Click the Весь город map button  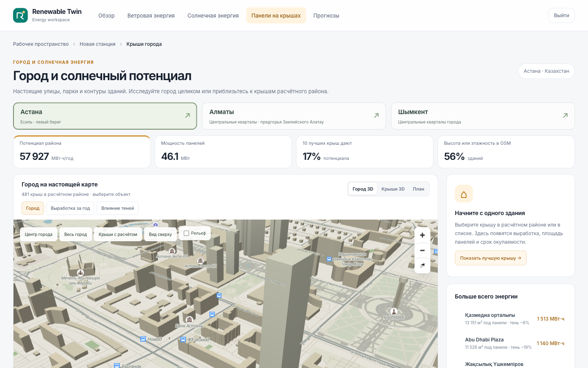[76, 234]
